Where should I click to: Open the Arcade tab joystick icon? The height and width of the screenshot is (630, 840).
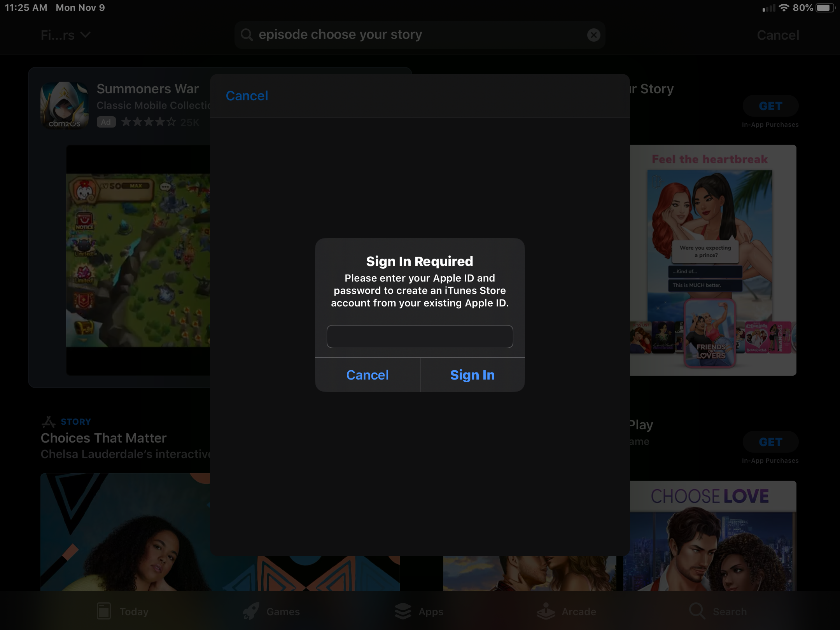tap(546, 611)
